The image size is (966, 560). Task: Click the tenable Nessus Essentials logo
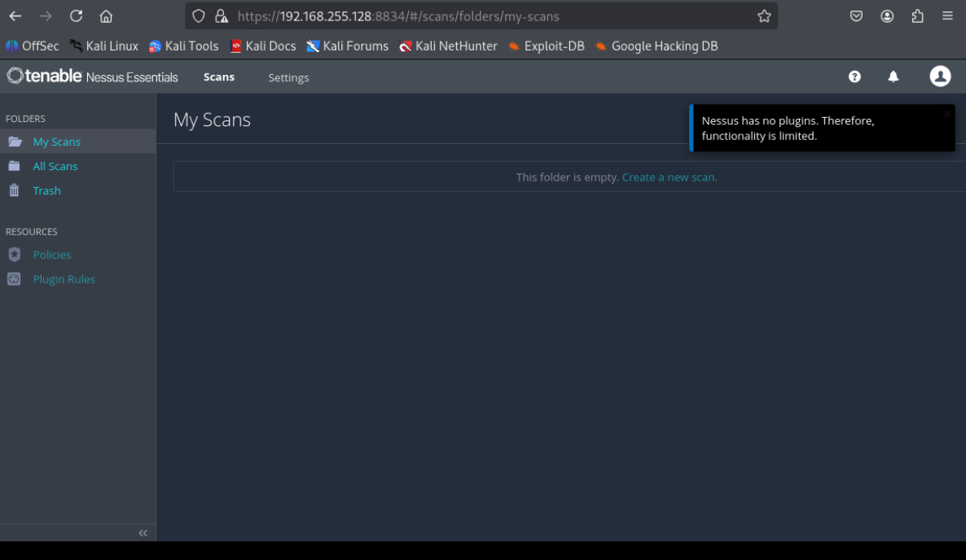point(92,77)
